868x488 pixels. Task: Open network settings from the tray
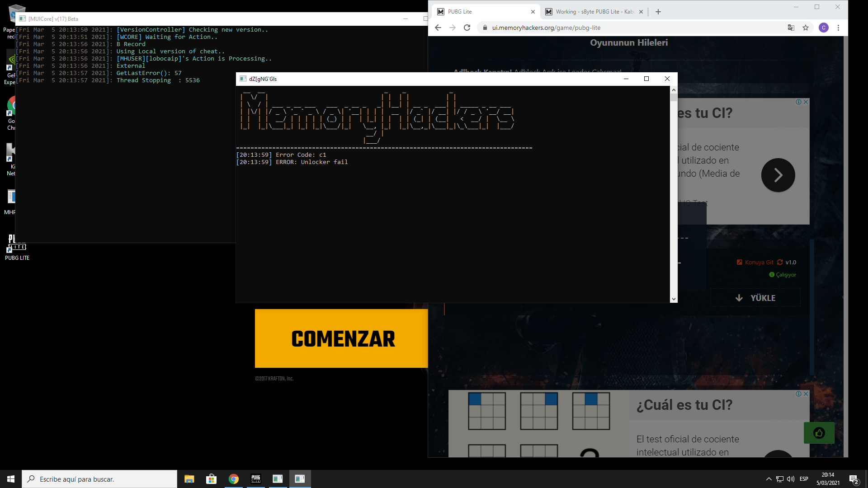tap(780, 479)
